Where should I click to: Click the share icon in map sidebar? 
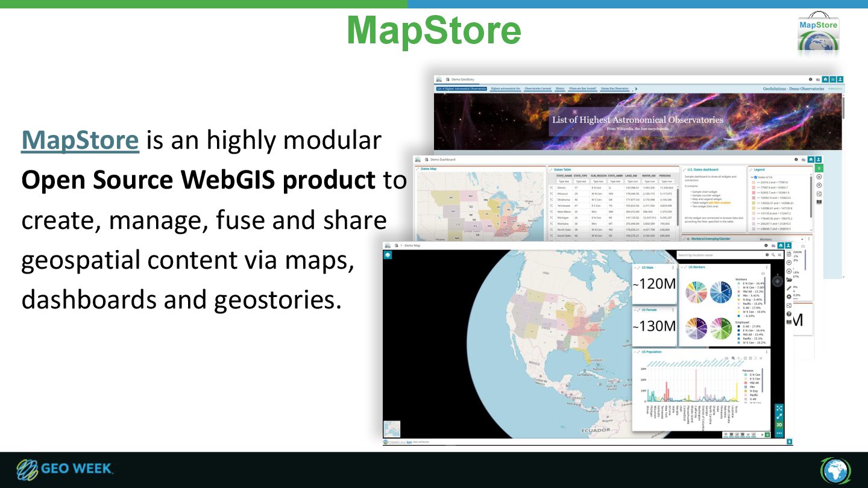[789, 305]
